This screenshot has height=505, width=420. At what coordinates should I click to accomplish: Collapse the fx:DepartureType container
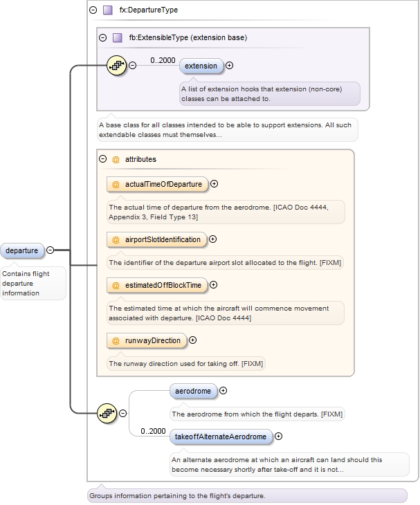[93, 10]
